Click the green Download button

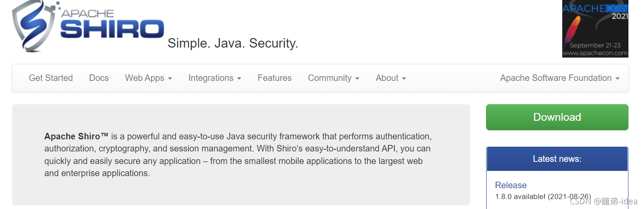557,117
